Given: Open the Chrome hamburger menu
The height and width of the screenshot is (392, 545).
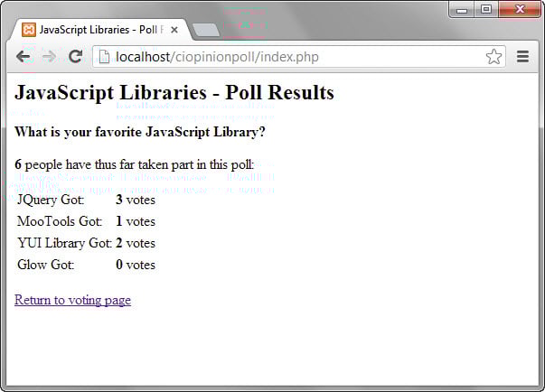Looking at the screenshot, I should point(522,57).
